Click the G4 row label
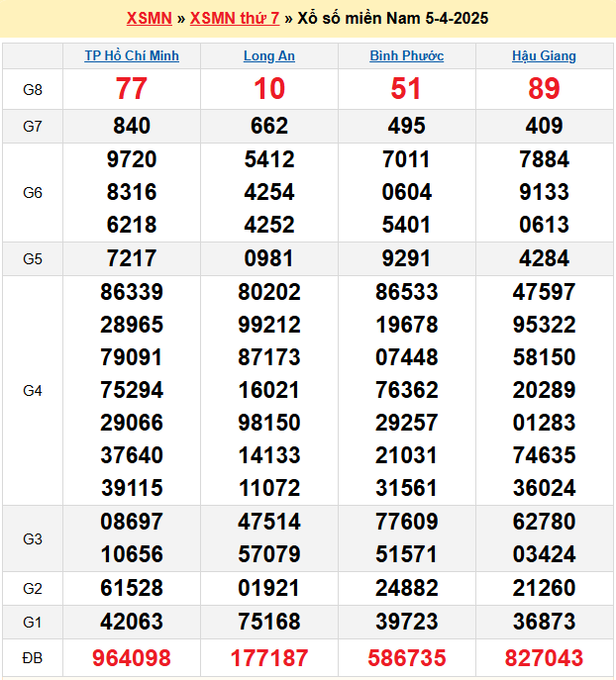This screenshot has height=680, width=616. (33, 391)
